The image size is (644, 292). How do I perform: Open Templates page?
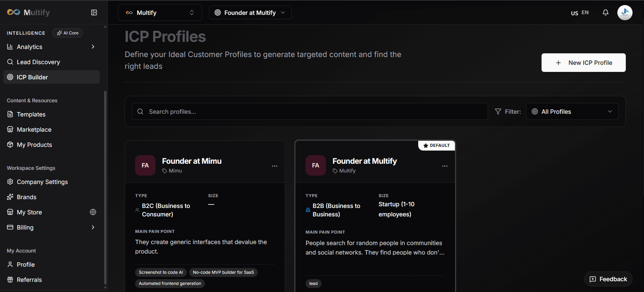pos(52,114)
